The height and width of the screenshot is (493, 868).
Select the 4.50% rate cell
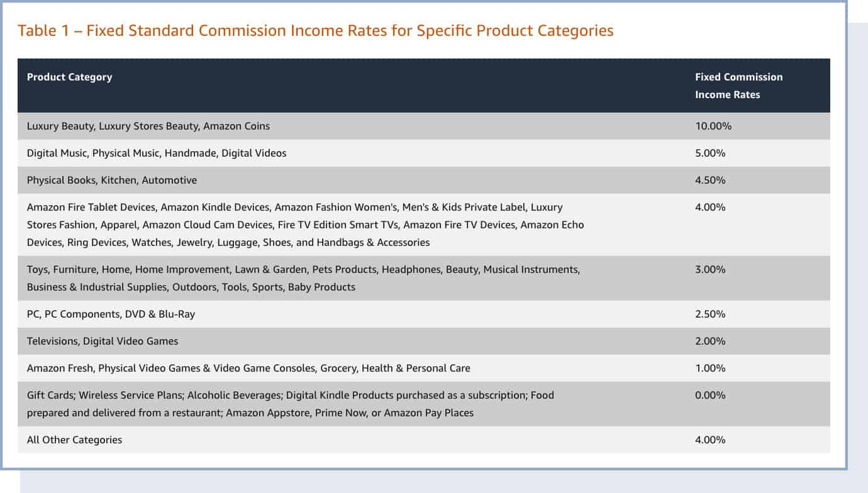709,180
